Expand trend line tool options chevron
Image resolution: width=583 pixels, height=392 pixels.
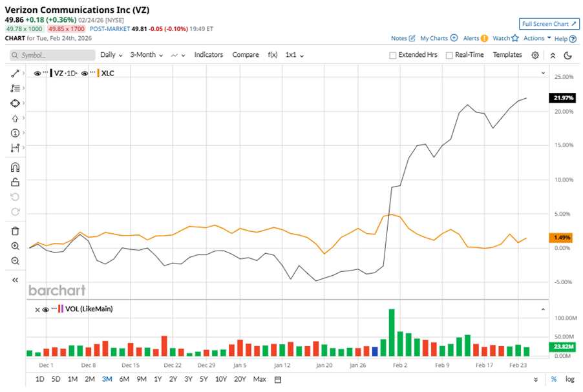click(x=23, y=73)
